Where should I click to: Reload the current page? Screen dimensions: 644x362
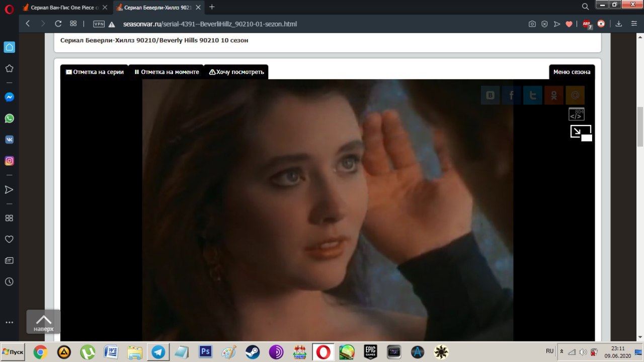58,24
